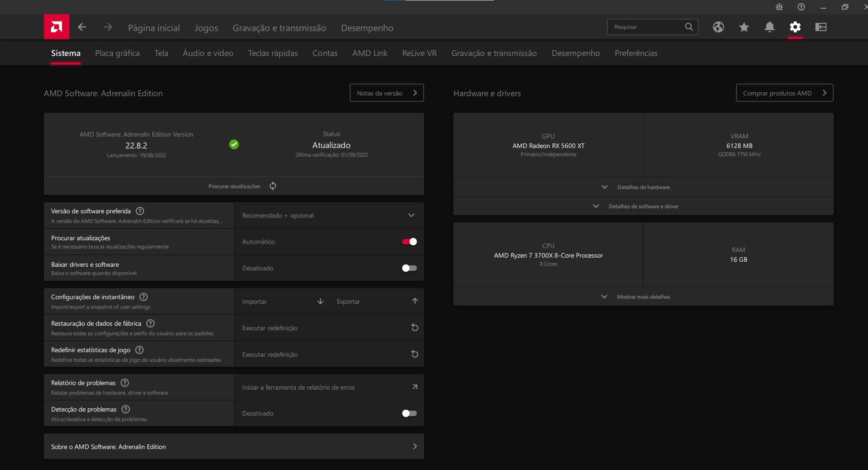Screen dimensions: 868x470
Task: Switch to Áudio e vídeo tab
Action: click(208, 53)
